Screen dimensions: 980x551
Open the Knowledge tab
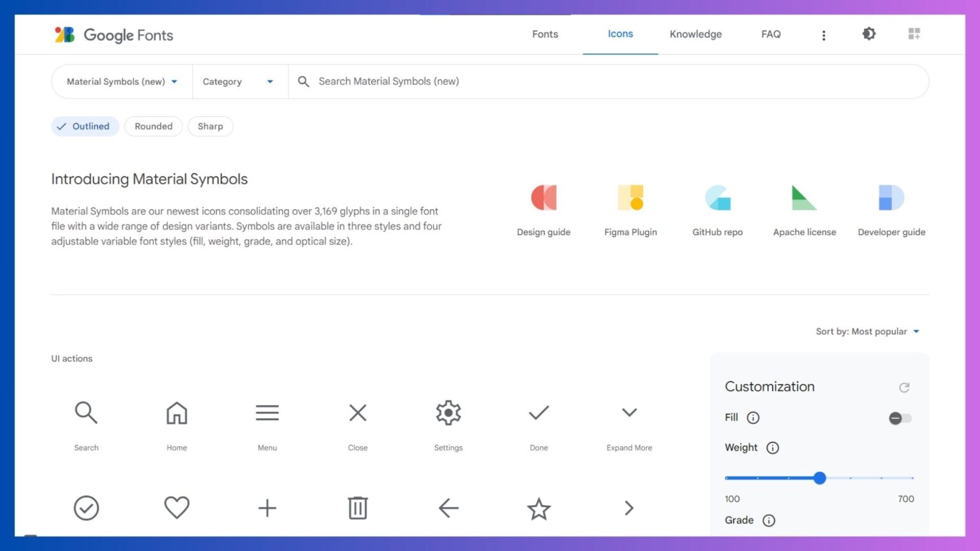click(695, 34)
